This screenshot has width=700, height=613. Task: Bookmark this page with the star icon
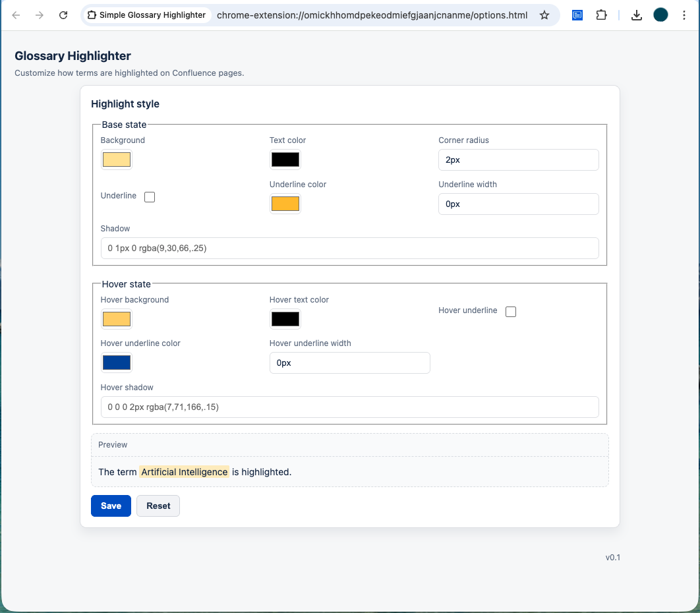544,15
